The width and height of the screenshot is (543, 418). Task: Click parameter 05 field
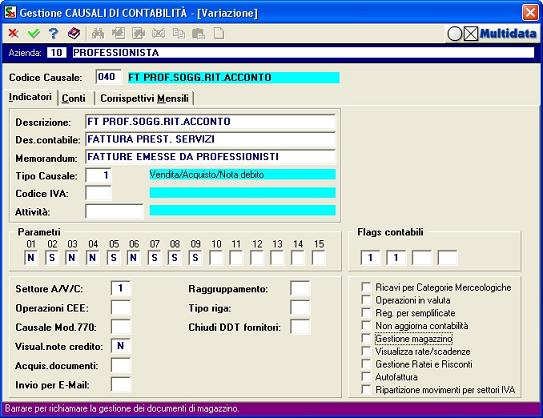113,258
